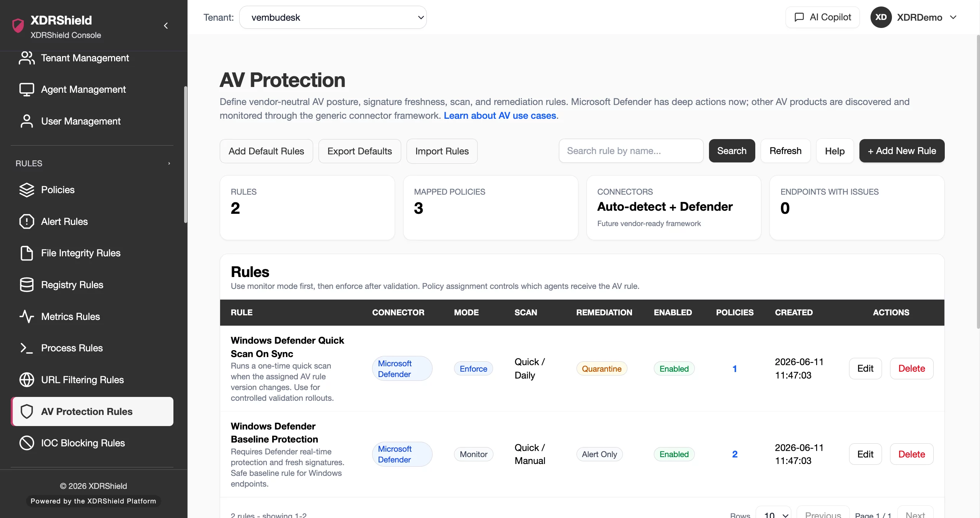Delete Windows Defender Quick Scan On Sync rule
The height and width of the screenshot is (518, 980).
[911, 369]
